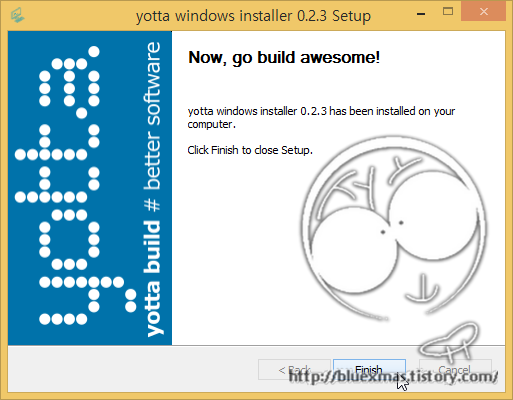Screen dimensions: 513x400
Task: Click the disabled Back button
Action: coord(294,369)
